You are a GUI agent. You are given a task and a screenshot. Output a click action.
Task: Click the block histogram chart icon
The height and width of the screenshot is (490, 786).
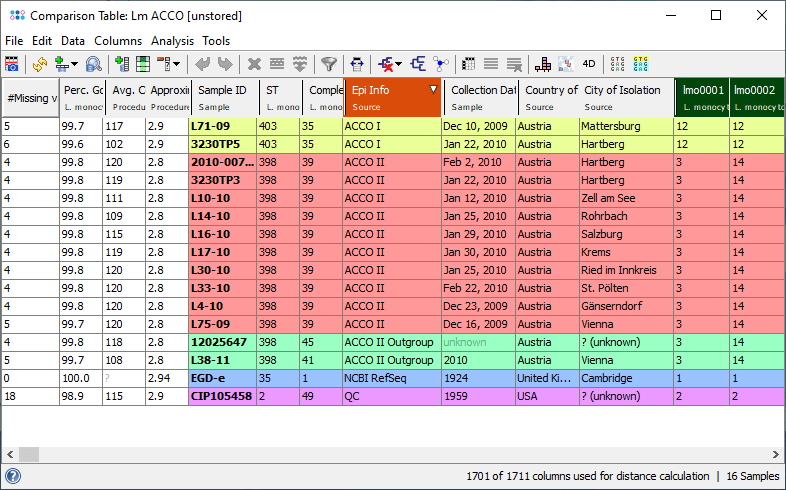pos(543,64)
